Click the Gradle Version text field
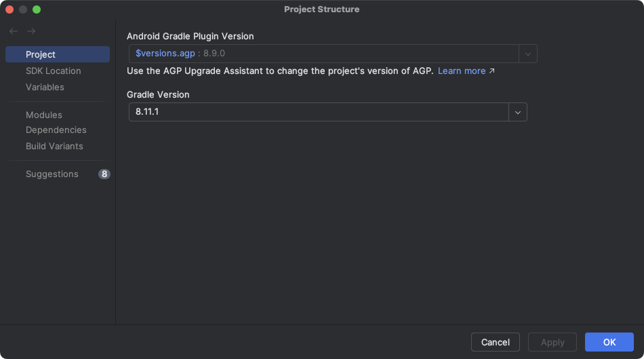Screen dimensions: 644x359 tap(319, 113)
